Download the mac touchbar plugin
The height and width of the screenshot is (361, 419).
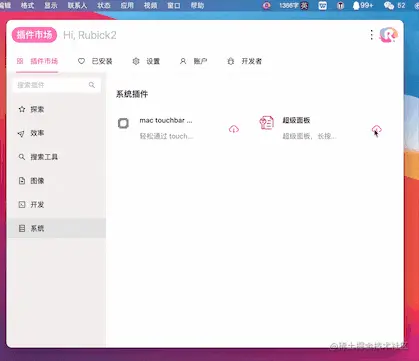tap(234, 129)
